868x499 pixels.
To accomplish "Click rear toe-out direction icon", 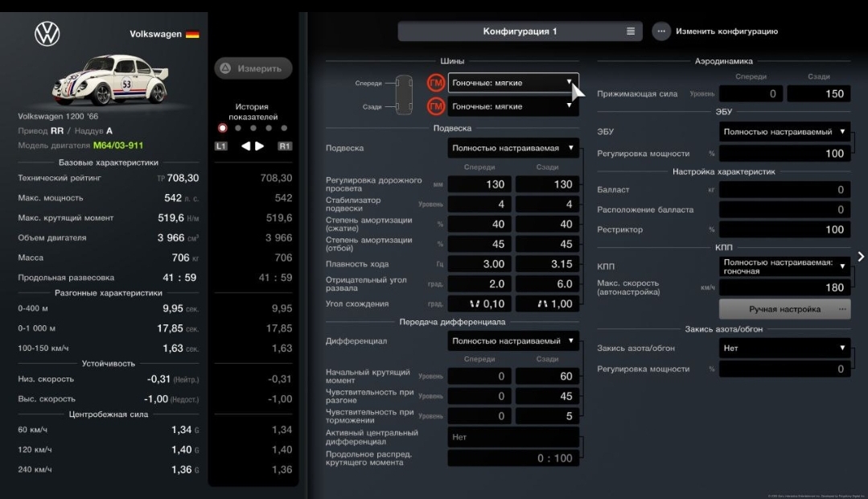I will point(542,304).
